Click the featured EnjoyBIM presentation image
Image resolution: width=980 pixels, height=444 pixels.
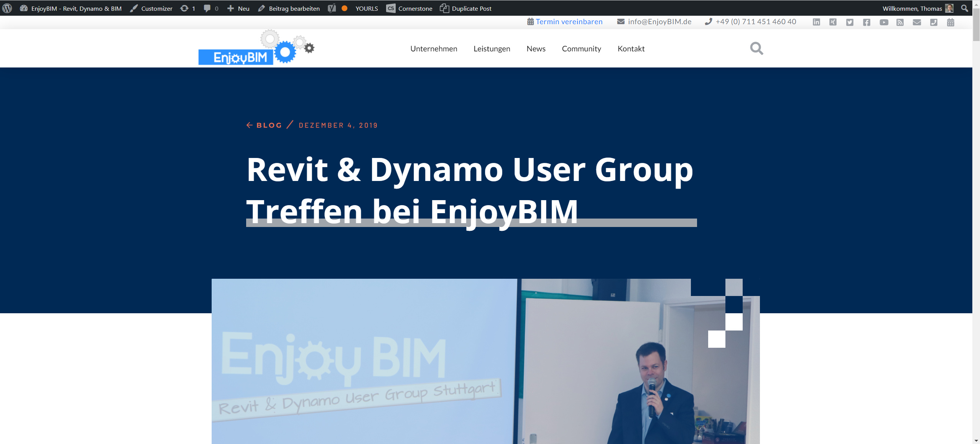(x=485, y=361)
